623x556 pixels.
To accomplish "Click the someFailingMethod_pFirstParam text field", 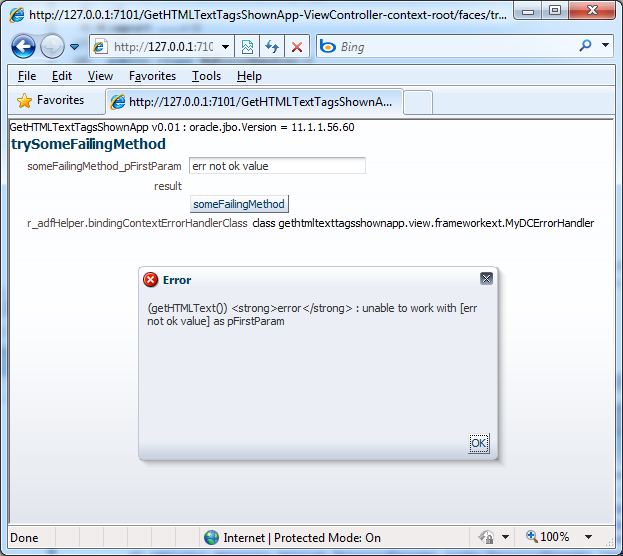I will point(277,166).
